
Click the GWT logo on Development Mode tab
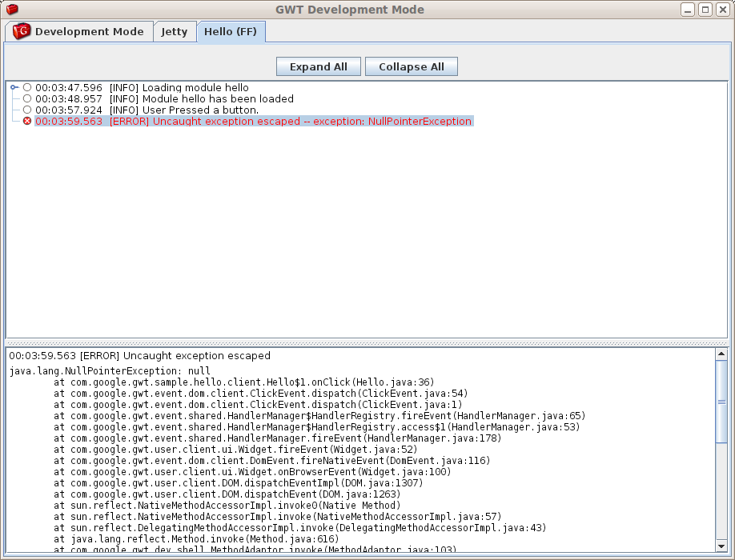pyautogui.click(x=21, y=31)
